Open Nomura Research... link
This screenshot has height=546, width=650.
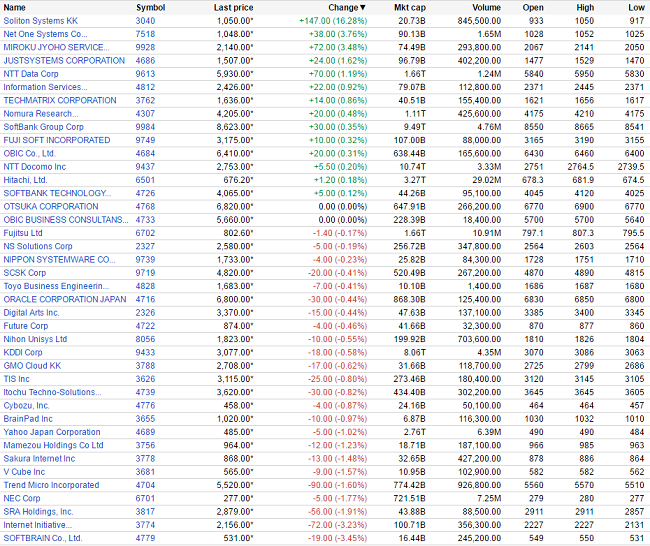click(41, 114)
